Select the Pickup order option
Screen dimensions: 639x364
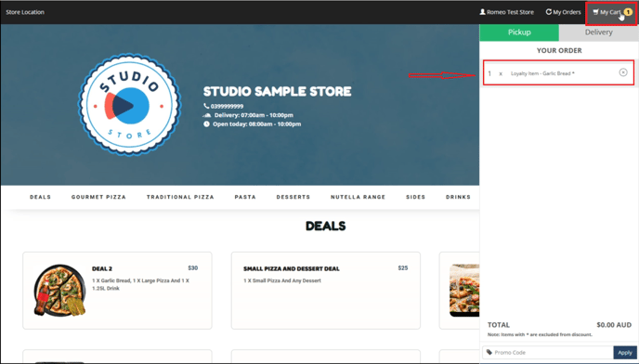tap(519, 32)
